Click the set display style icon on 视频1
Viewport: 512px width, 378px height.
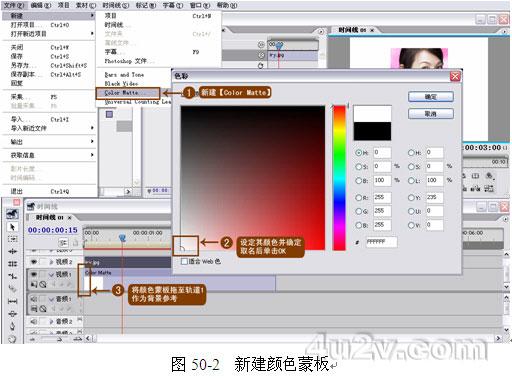[x=34, y=284]
